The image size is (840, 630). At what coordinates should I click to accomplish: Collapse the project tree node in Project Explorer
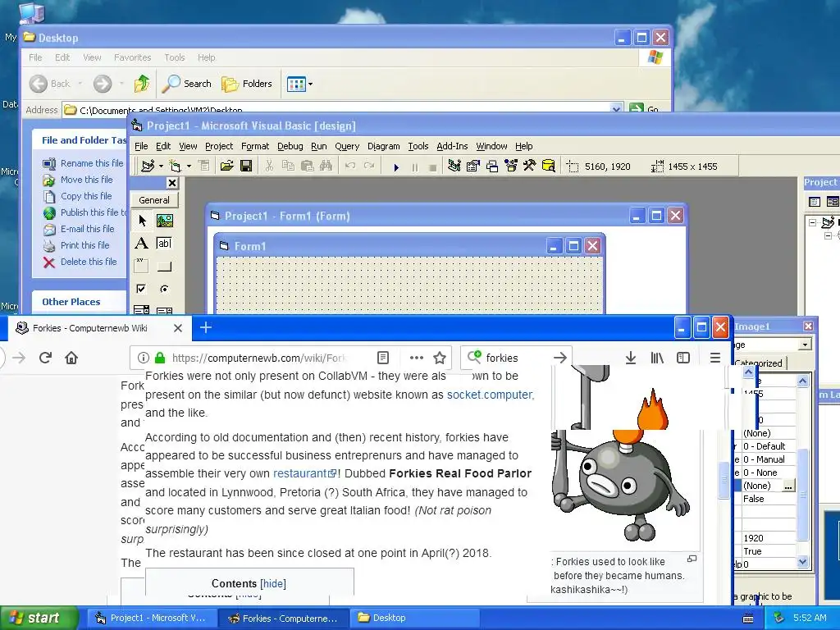tap(812, 221)
